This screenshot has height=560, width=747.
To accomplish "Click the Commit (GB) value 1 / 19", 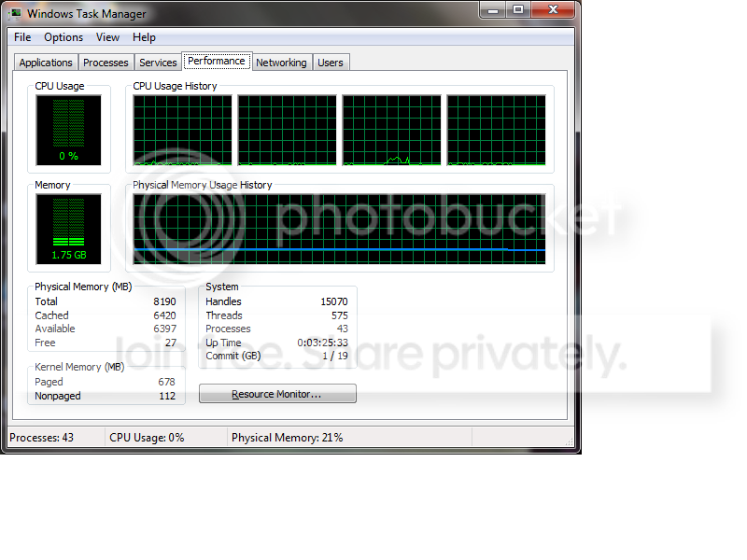I will [335, 356].
